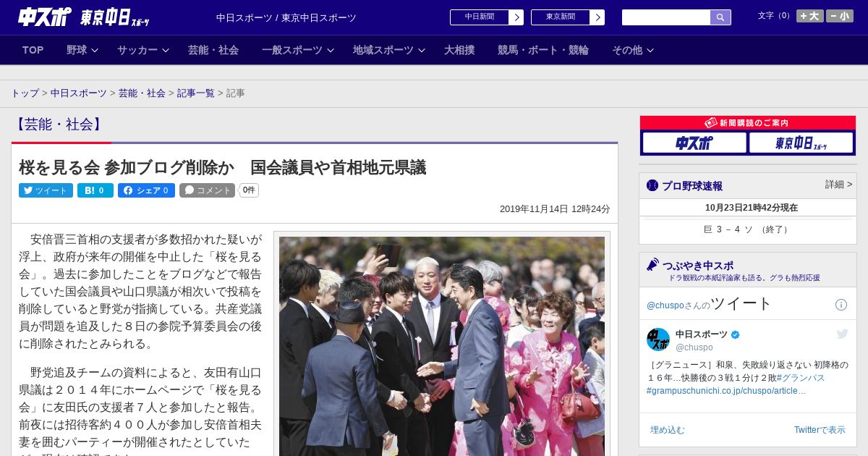Open the 芸能・社会 navigation item
This screenshot has height=456, width=868.
point(213,50)
